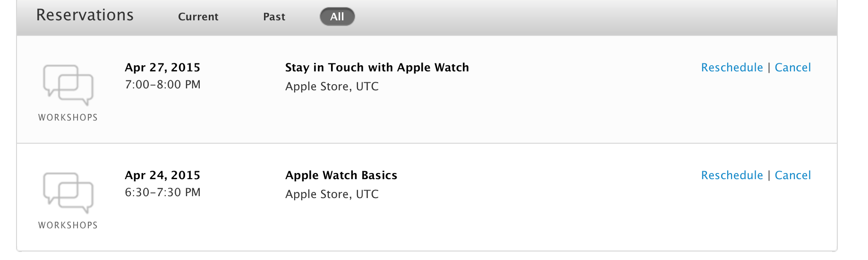The image size is (868, 260).
Task: Open the Apple Watch Basics title
Action: [341, 175]
